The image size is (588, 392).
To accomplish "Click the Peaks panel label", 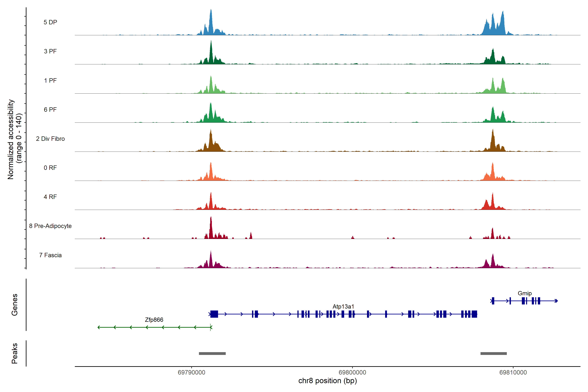I will tap(15, 353).
